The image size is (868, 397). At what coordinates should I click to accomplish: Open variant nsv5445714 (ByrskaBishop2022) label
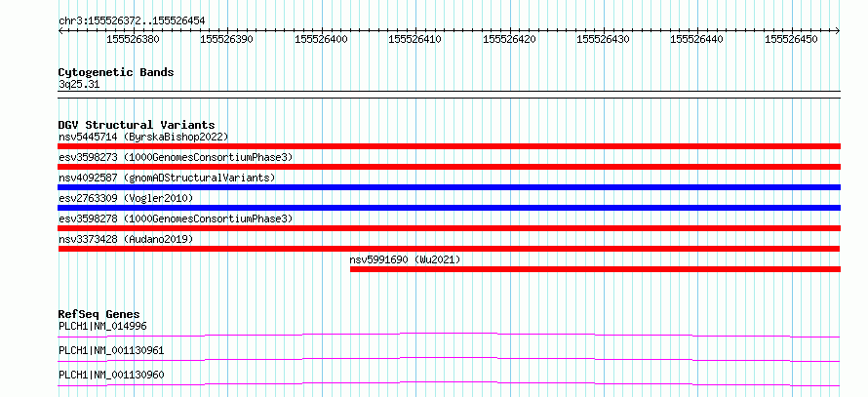pos(143,137)
